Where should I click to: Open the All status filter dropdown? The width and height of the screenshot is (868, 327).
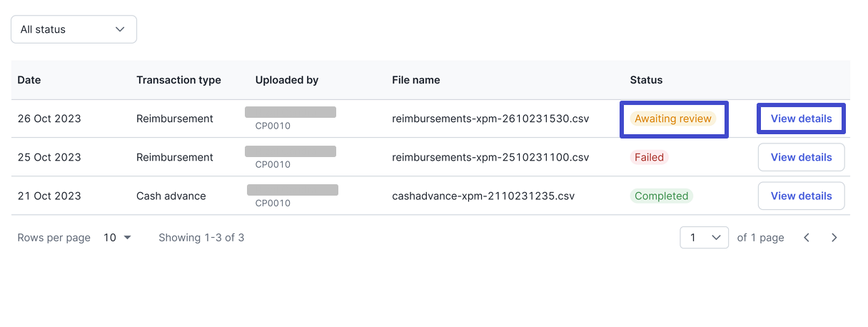[x=74, y=29]
